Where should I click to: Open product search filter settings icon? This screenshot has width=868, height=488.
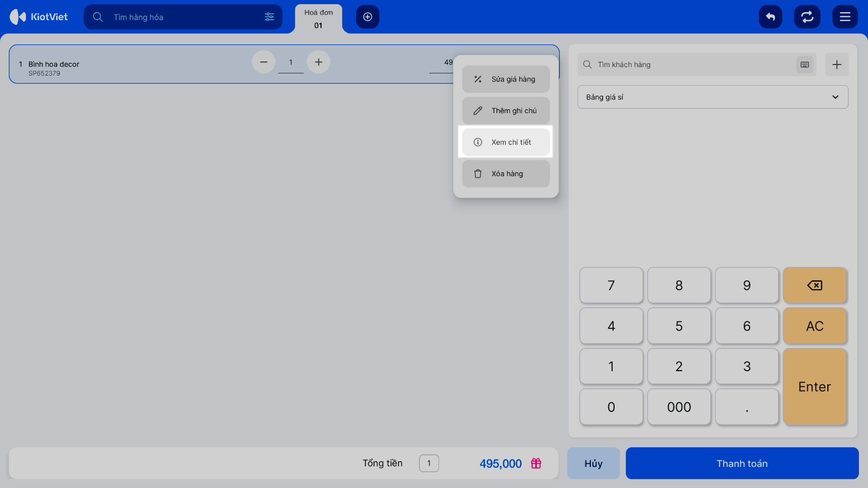(269, 17)
